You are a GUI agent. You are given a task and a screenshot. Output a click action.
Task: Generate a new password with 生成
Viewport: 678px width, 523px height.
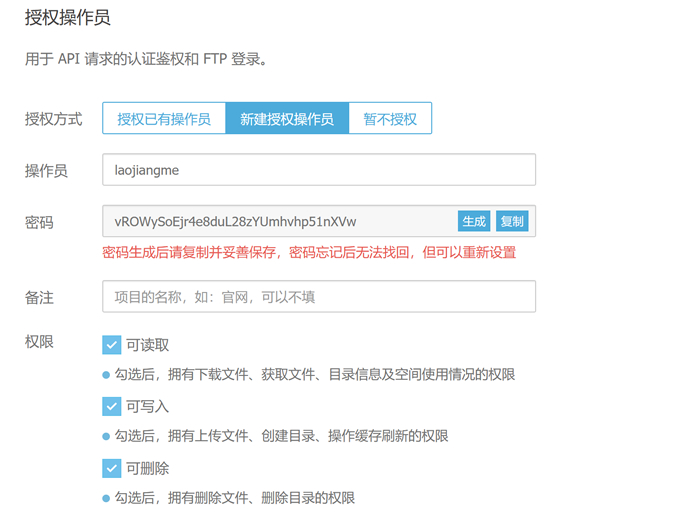(474, 221)
